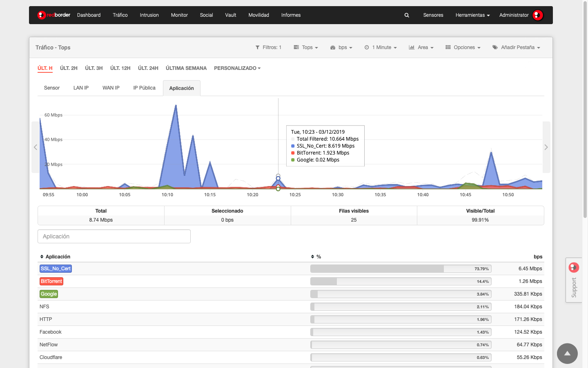Click the Filas visibles 25 cell
This screenshot has width=588, height=368.
pyautogui.click(x=354, y=215)
